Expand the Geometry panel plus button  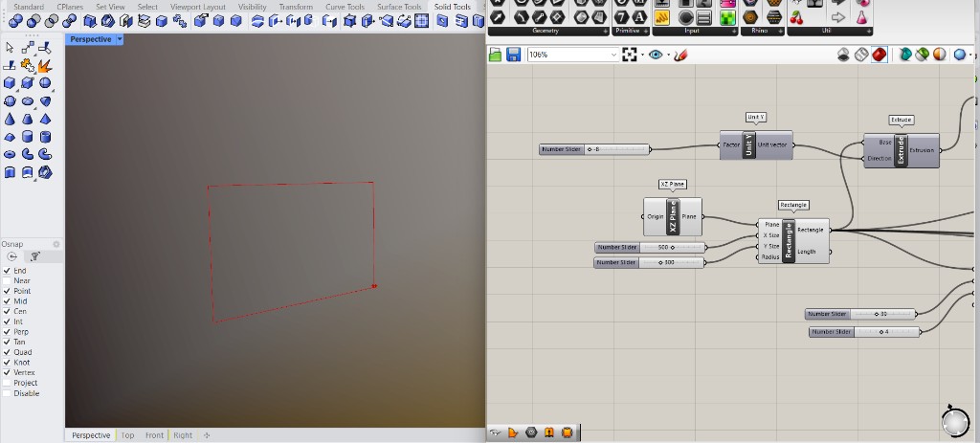(605, 32)
